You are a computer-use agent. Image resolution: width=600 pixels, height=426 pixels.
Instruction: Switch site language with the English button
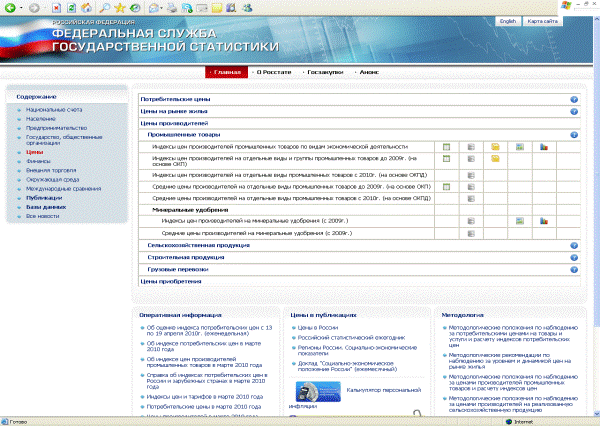(508, 21)
